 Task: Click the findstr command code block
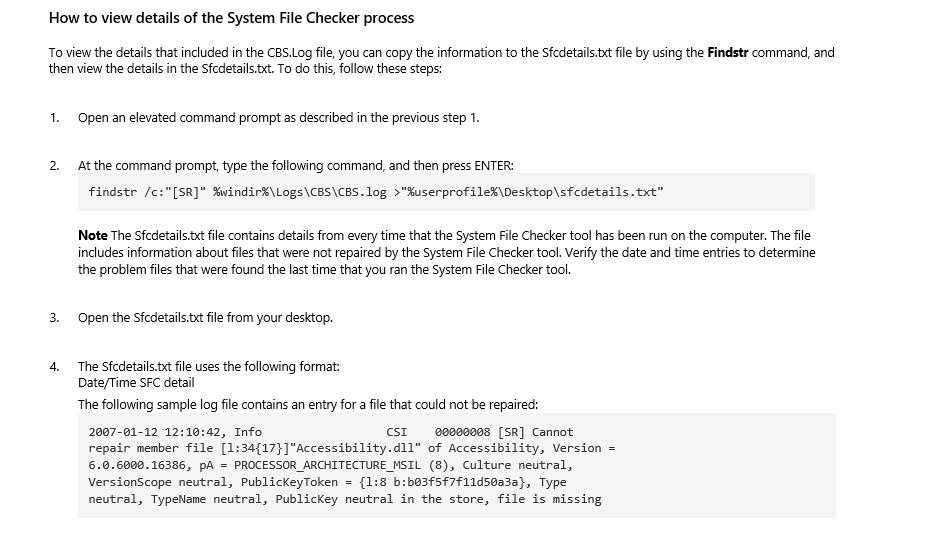point(446,192)
